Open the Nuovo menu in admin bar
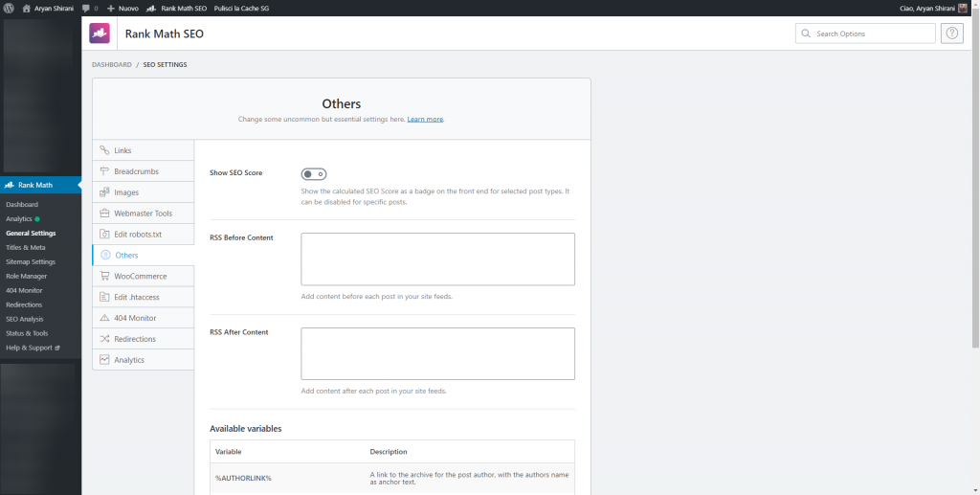980x495 pixels. tap(122, 8)
